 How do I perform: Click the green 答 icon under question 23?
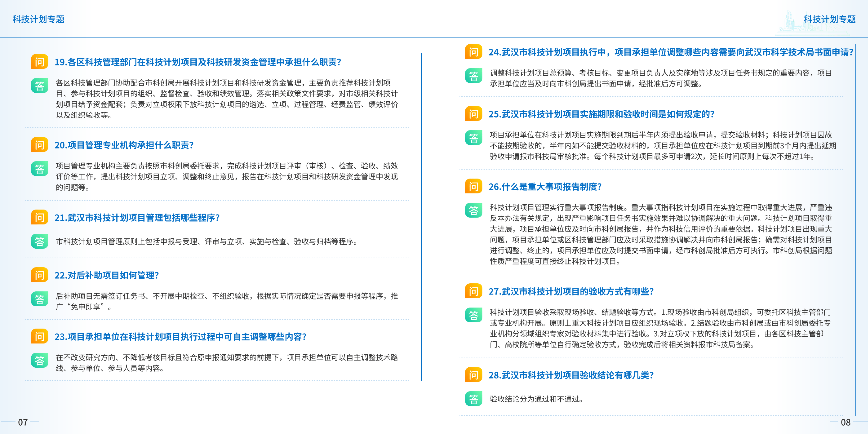coord(39,360)
